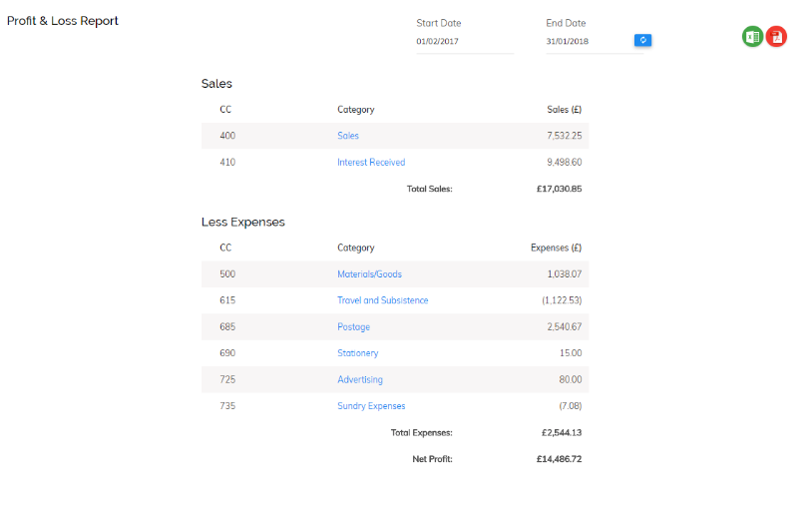Select the Profit & Loss Report heading
The image size is (812, 506).
click(x=63, y=21)
